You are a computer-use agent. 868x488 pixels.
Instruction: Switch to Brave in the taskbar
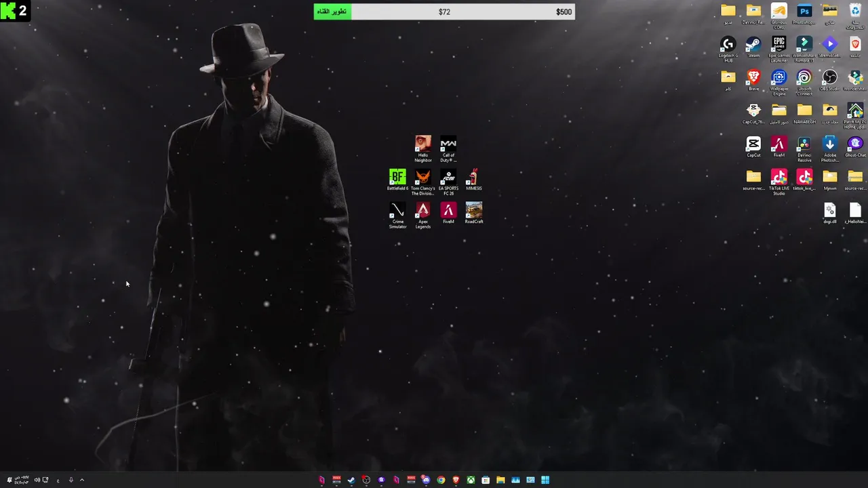pyautogui.click(x=456, y=480)
